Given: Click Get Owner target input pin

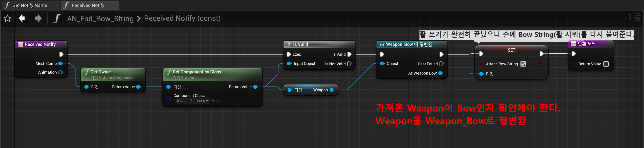Looking at the screenshot, I should (87, 87).
